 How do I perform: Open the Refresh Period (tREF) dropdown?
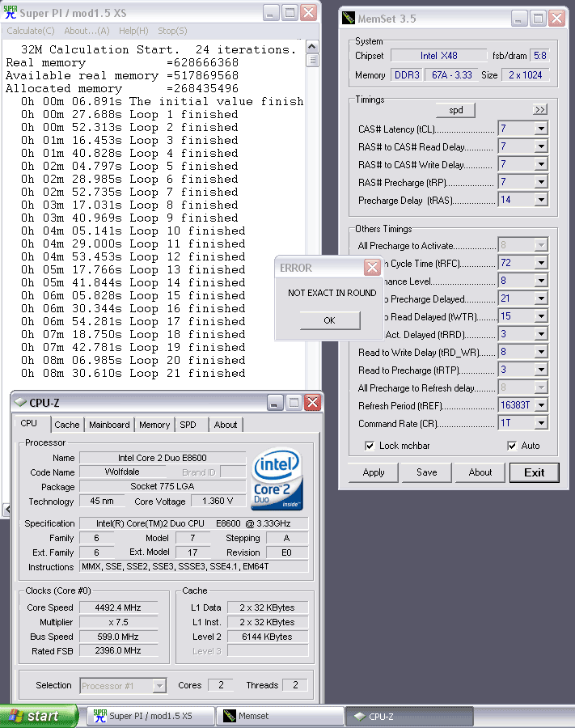(x=541, y=405)
